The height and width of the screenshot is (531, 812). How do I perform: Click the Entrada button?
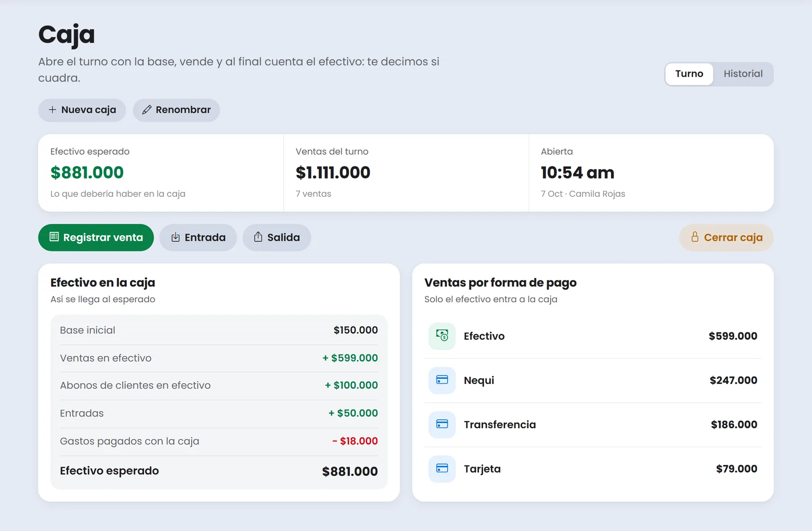click(198, 237)
